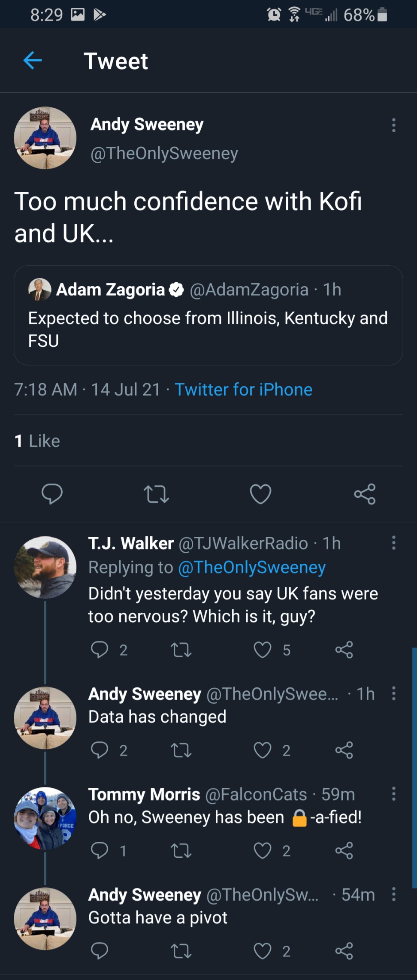Share Tommy Morris's reply

pos(344,851)
